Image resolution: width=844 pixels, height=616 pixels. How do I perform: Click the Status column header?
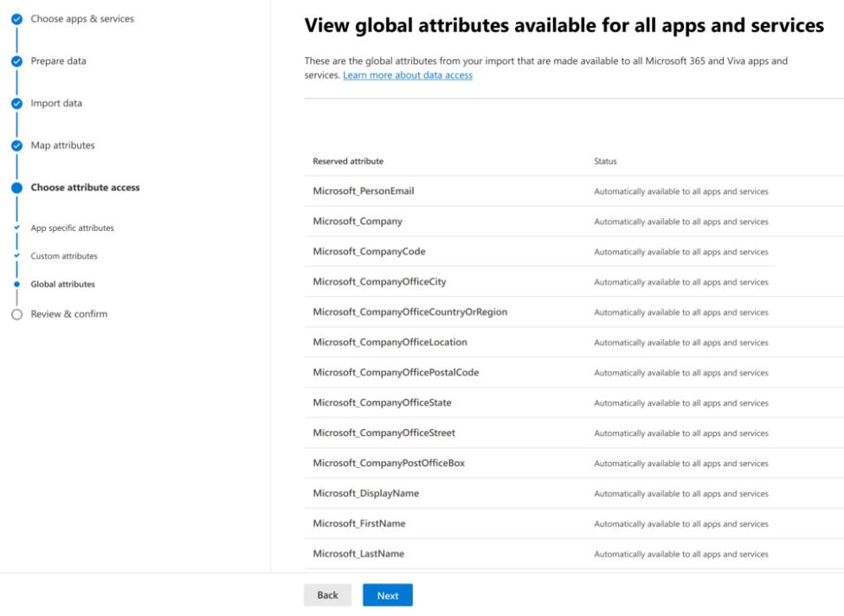coord(604,161)
